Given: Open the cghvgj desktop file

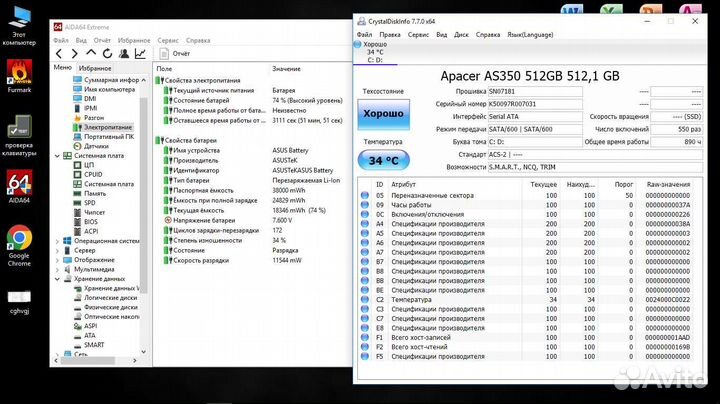Looking at the screenshot, I should [19, 302].
